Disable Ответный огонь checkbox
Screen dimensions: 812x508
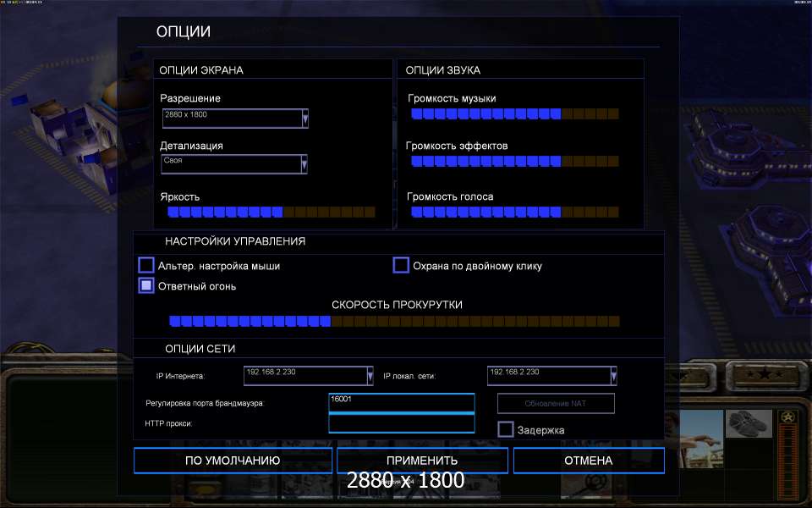[146, 285]
